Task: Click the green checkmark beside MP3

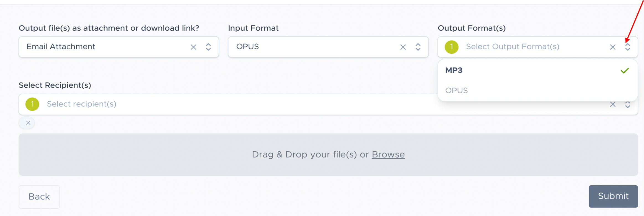Action: (625, 71)
